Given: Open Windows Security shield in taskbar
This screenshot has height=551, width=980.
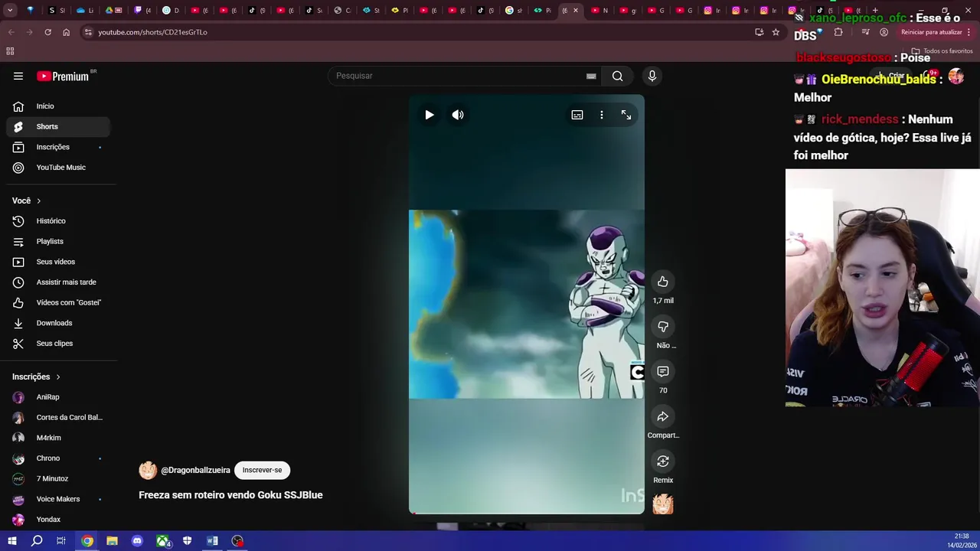Looking at the screenshot, I should pos(187,541).
